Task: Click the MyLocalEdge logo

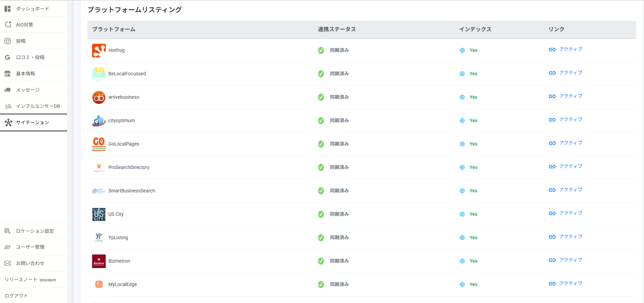Action: click(x=99, y=284)
